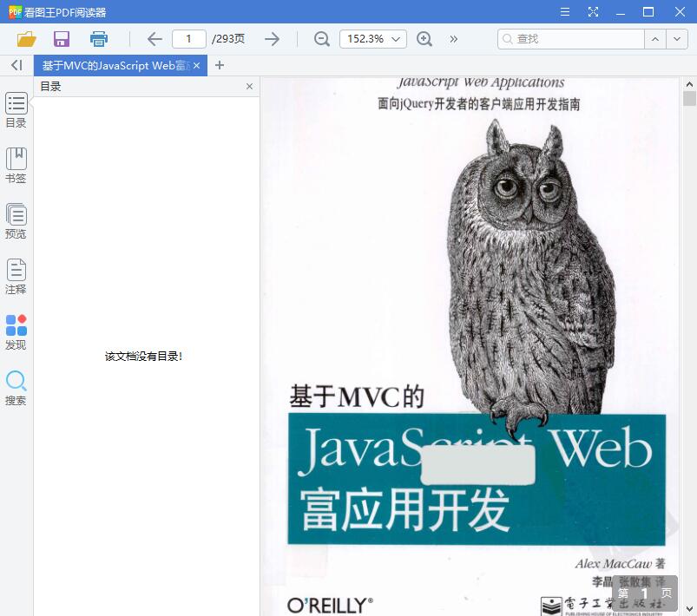697x616 pixels.
Task: Open the 注释 annotations sidebar item
Action: (16, 277)
